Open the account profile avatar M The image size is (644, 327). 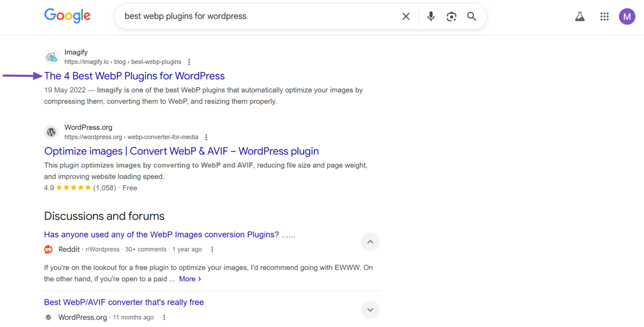(627, 17)
